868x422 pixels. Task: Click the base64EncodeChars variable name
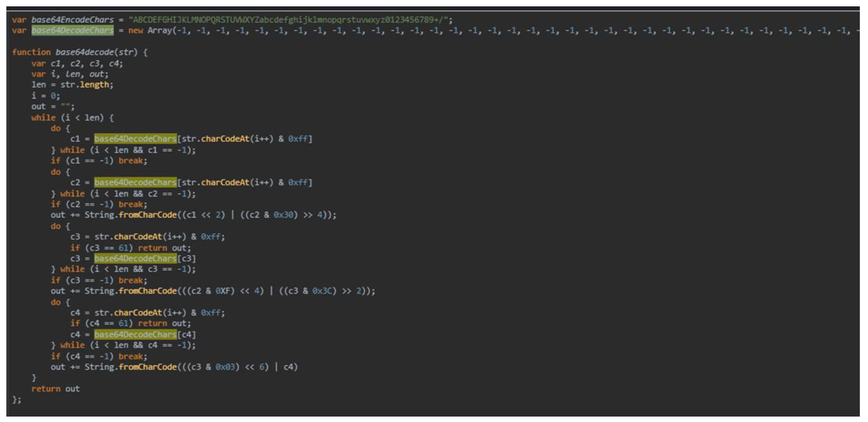(72, 20)
